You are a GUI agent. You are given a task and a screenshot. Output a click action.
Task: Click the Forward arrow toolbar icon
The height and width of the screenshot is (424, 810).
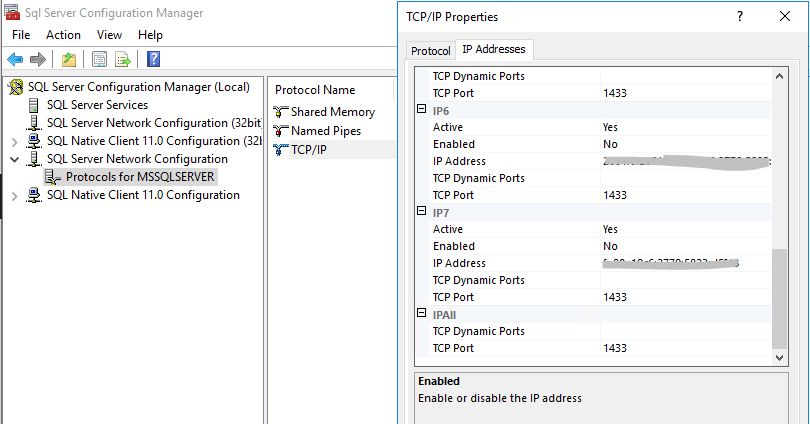pyautogui.click(x=38, y=59)
